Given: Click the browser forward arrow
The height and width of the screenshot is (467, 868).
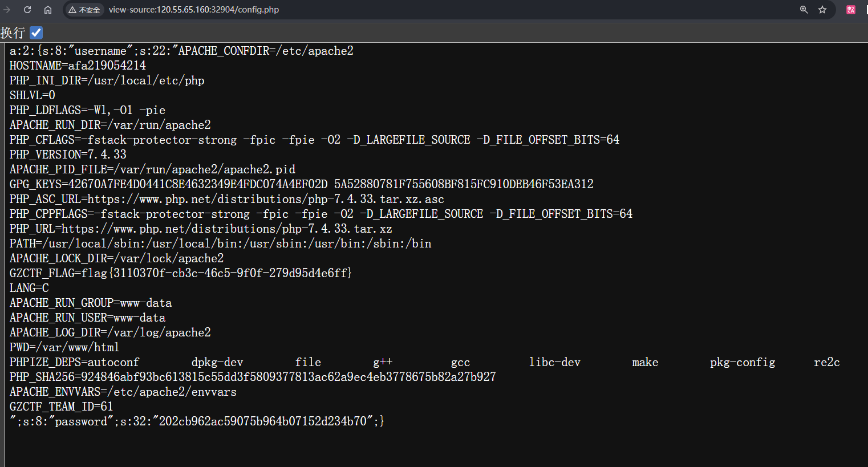Looking at the screenshot, I should pyautogui.click(x=7, y=10).
